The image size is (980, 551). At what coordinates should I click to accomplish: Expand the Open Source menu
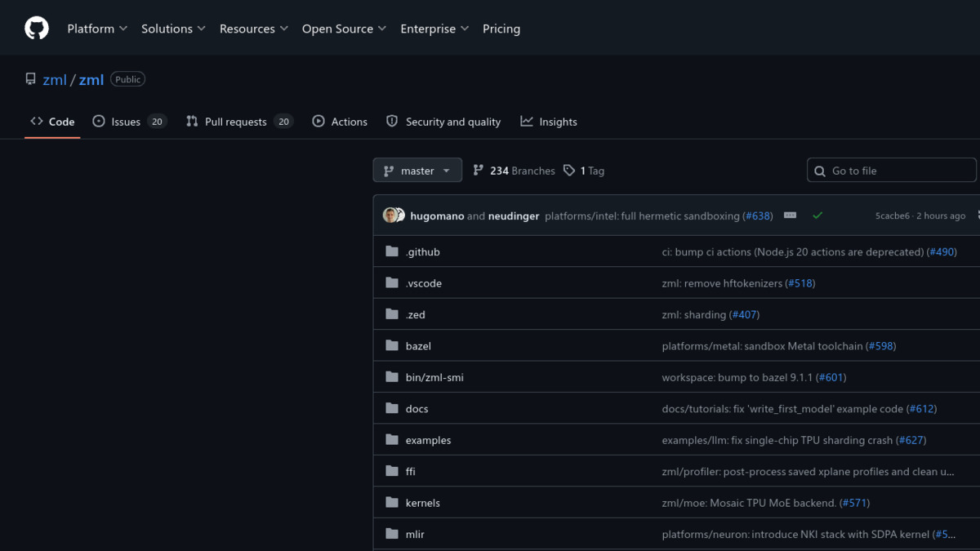click(345, 29)
